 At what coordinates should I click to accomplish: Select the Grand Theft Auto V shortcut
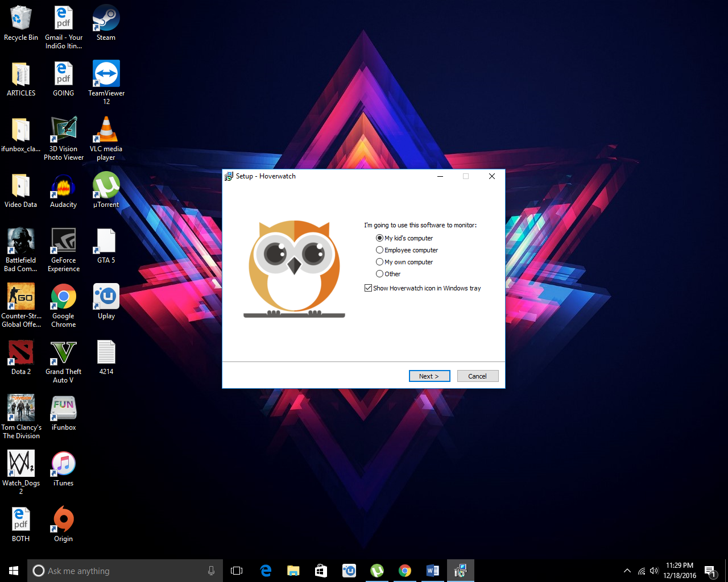(x=64, y=361)
